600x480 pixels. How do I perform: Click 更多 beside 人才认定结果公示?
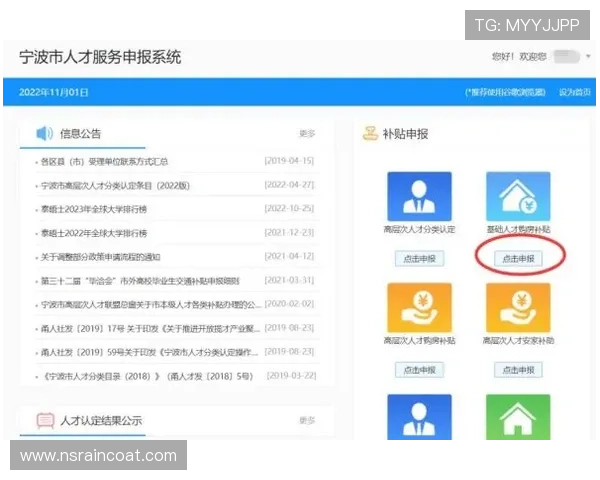(x=307, y=421)
